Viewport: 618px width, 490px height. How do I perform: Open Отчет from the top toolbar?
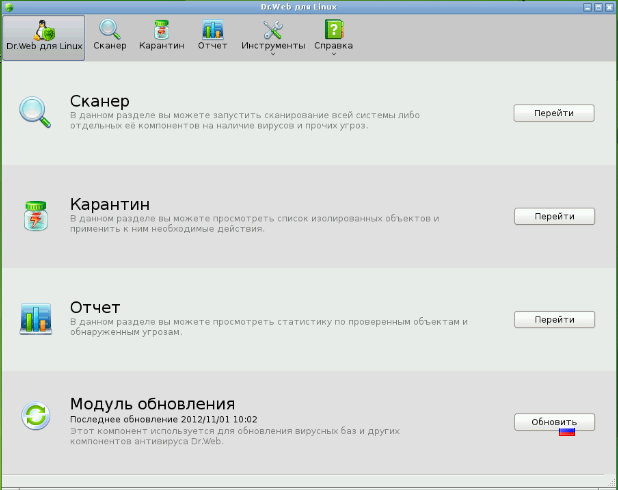coord(212,35)
